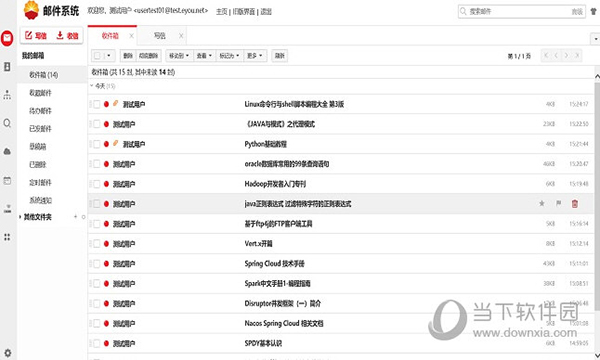Image resolution: width=600 pixels, height=360 pixels.
Task: Open the cloud storage sidebar icon
Action: [x=7, y=152]
